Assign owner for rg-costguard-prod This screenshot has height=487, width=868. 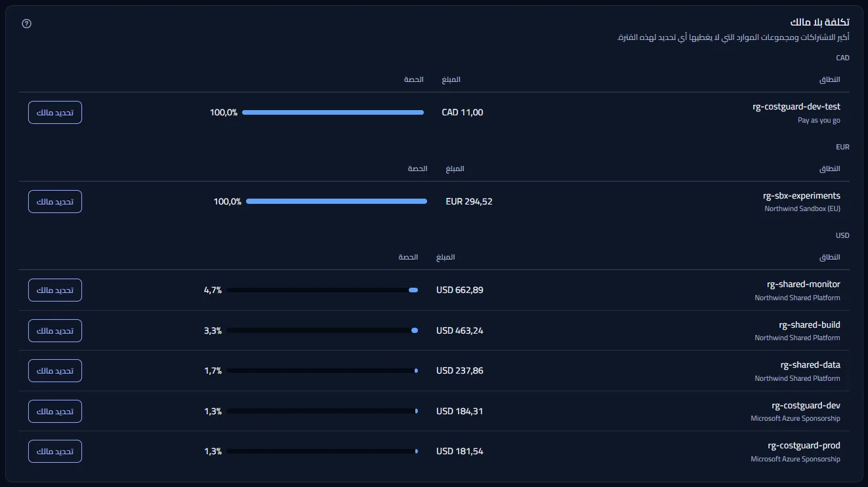click(55, 452)
